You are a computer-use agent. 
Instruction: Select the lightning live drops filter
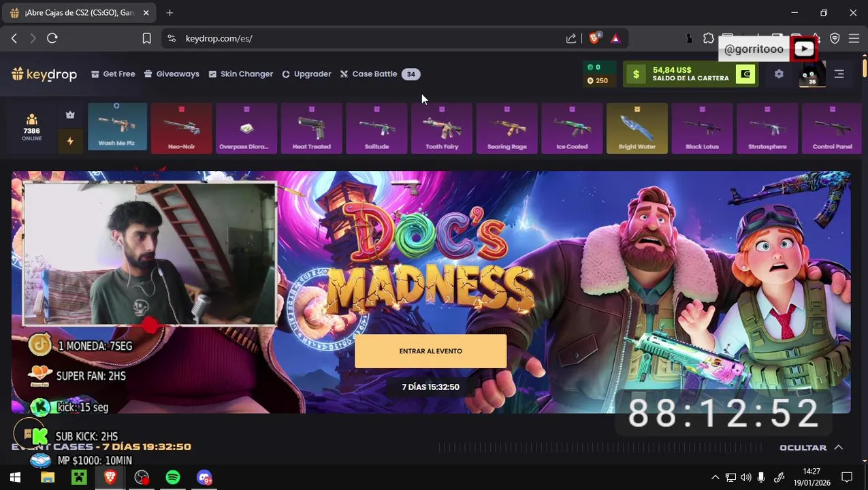[x=70, y=141]
